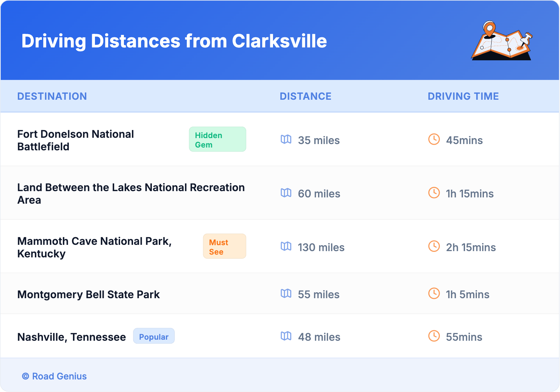Image resolution: width=560 pixels, height=392 pixels.
Task: Click the map icon beside 48 miles
Action: [x=286, y=336]
